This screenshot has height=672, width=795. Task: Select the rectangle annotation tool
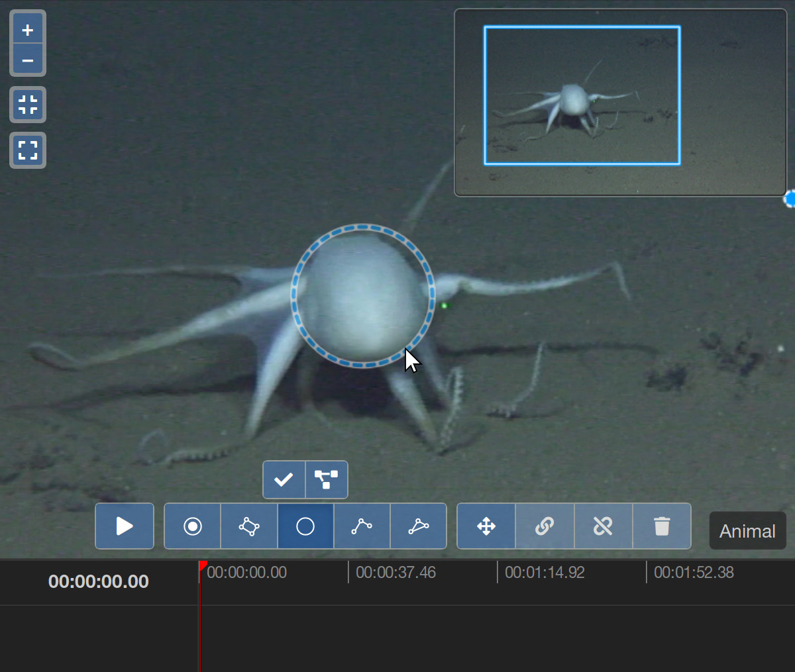pos(249,526)
